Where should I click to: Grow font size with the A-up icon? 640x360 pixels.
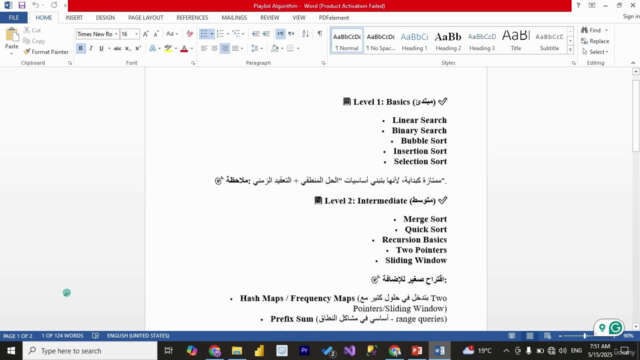coord(146,34)
